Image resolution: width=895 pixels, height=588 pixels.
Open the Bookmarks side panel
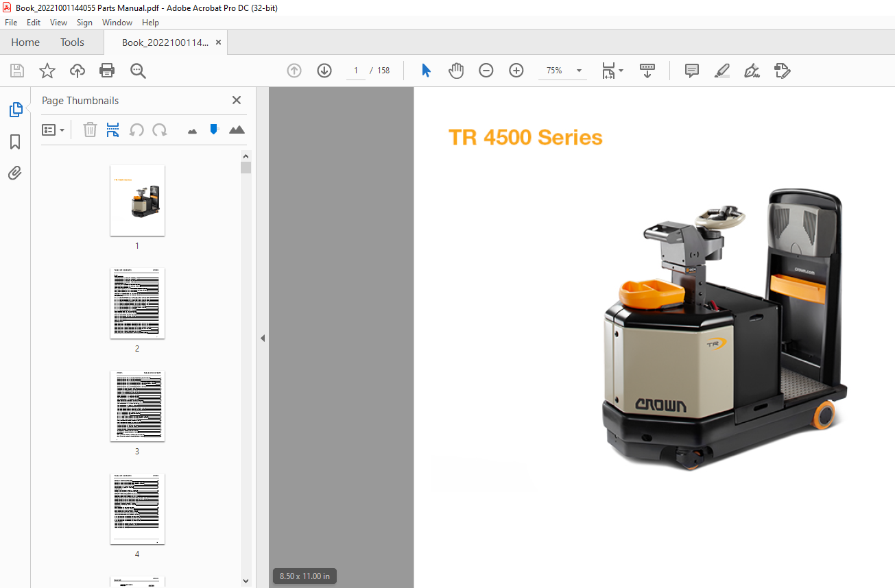[x=15, y=142]
